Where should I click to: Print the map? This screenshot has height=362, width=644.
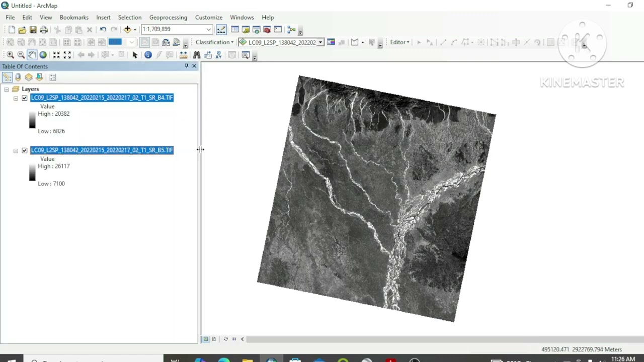pos(44,30)
